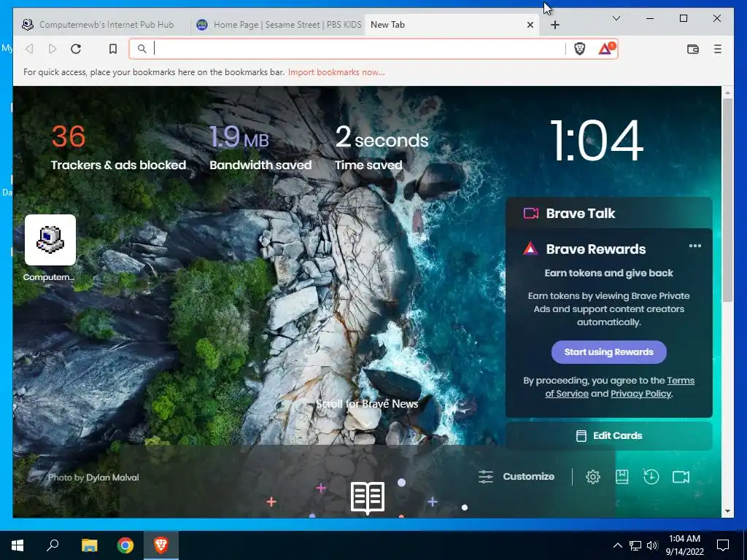747x560 pixels.
Task: Click scrollbar up arrow
Action: 727,92
